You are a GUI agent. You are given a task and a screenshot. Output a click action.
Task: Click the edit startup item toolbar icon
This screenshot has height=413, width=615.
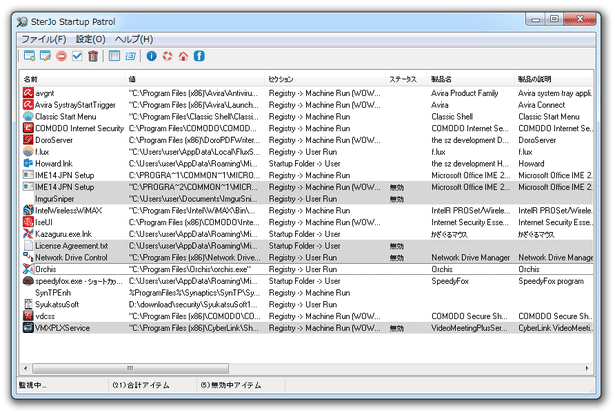45,56
